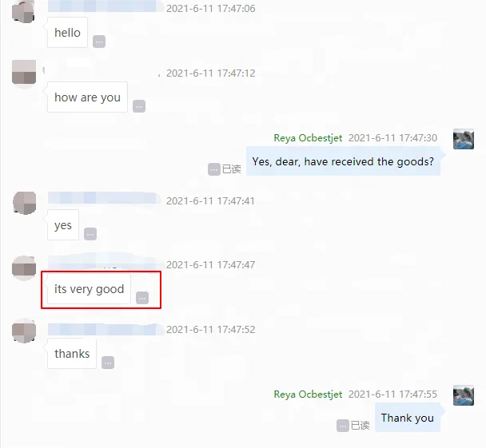Click customer avatar beside 'hello' message
The image size is (486, 448).
(24, 11)
